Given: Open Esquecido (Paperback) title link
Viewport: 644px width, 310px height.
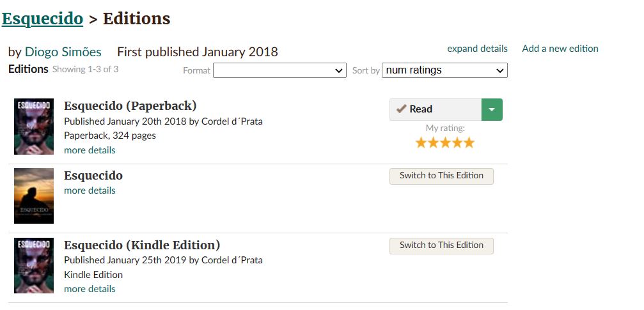Looking at the screenshot, I should pyautogui.click(x=130, y=106).
